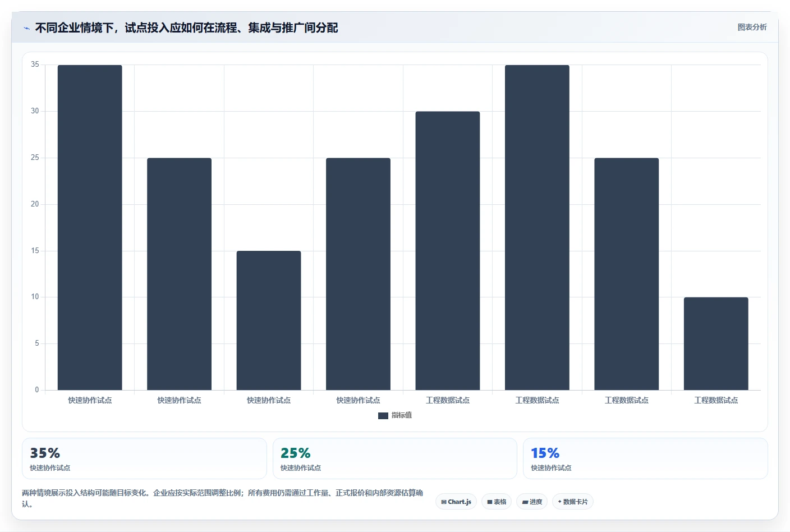The height and width of the screenshot is (532, 790).
Task: Open the 35% stat card
Action: (x=144, y=458)
